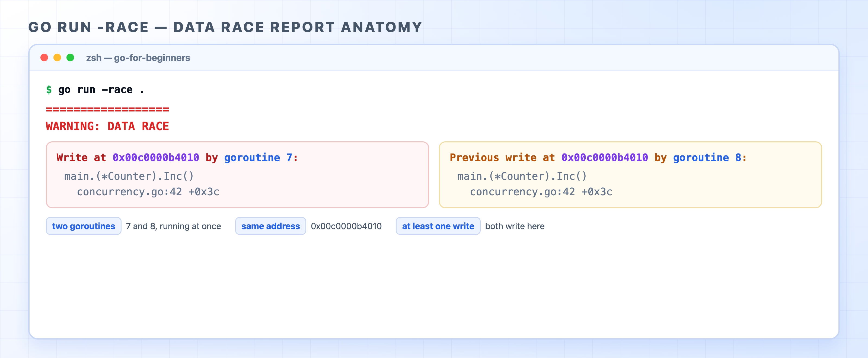Click address 0x00c0000b4010 in the Previous write card
The height and width of the screenshot is (358, 868).
point(605,158)
